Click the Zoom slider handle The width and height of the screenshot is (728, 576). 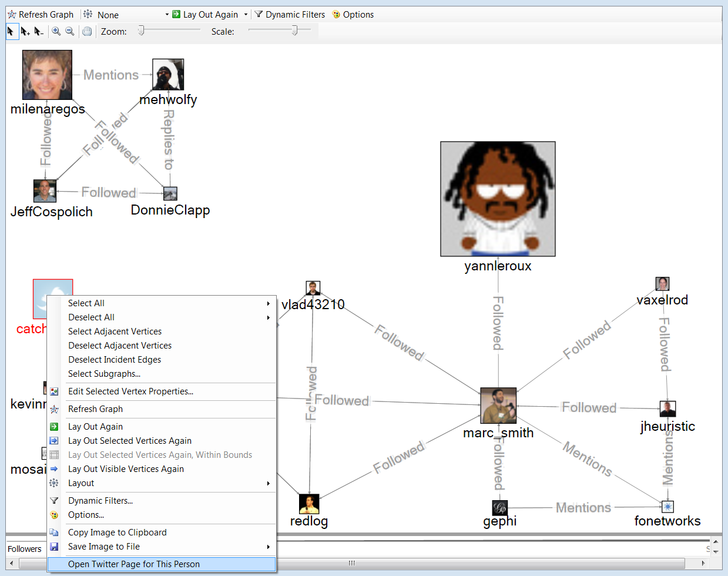point(141,31)
